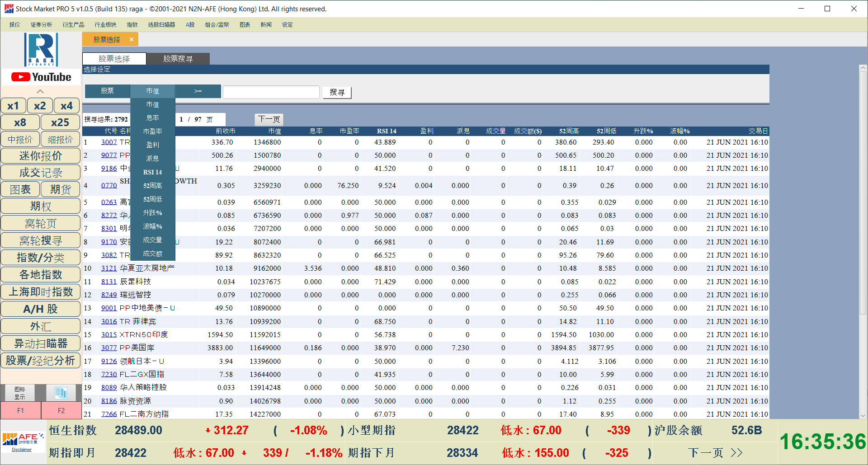
Task: Switch to the 股票搜寻 tab
Action: point(178,59)
